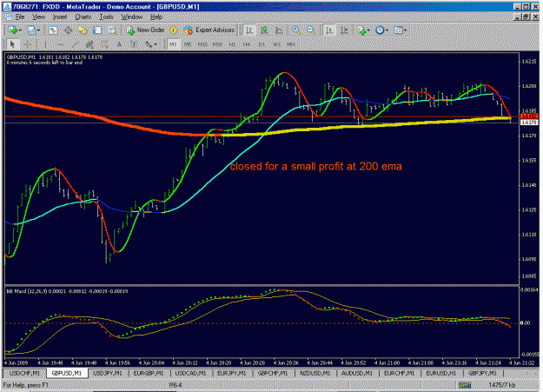Click the New Order button
The height and width of the screenshot is (392, 543).
[145, 30]
